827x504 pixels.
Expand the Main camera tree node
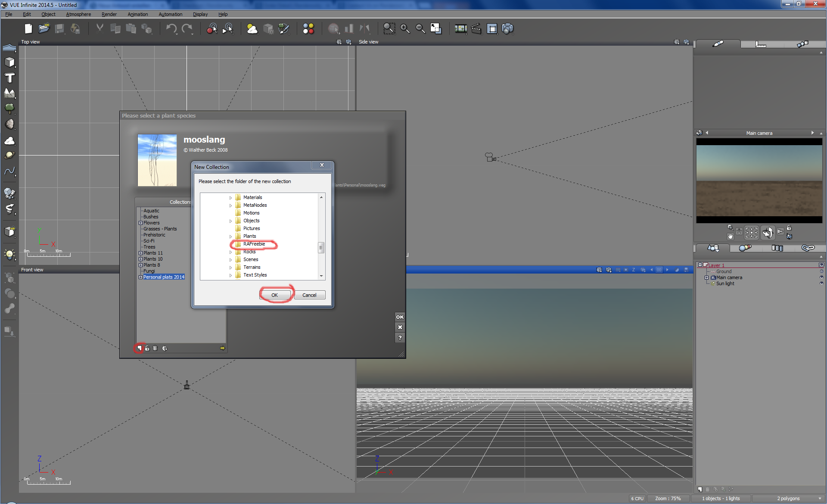coord(706,277)
